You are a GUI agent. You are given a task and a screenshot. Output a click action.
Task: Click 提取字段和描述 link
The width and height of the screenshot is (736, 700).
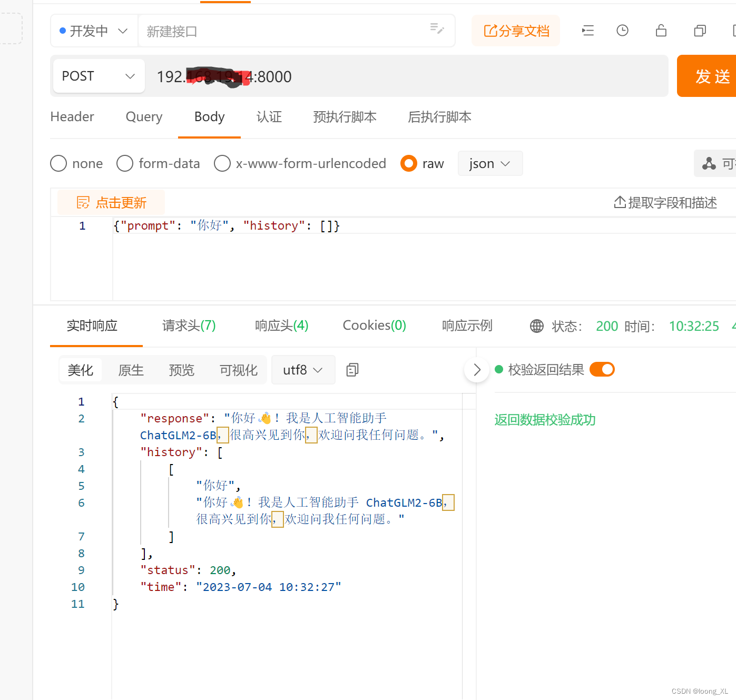coord(665,202)
